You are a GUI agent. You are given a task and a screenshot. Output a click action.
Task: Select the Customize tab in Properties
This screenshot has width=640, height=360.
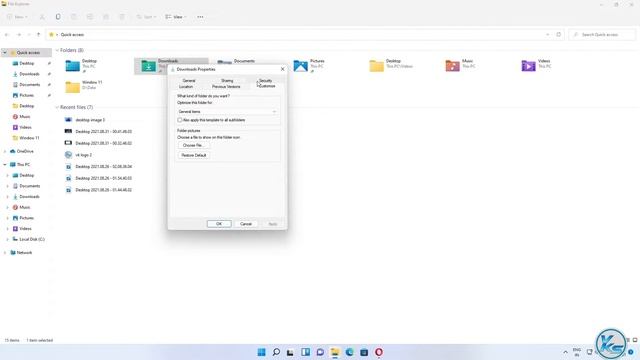click(267, 86)
